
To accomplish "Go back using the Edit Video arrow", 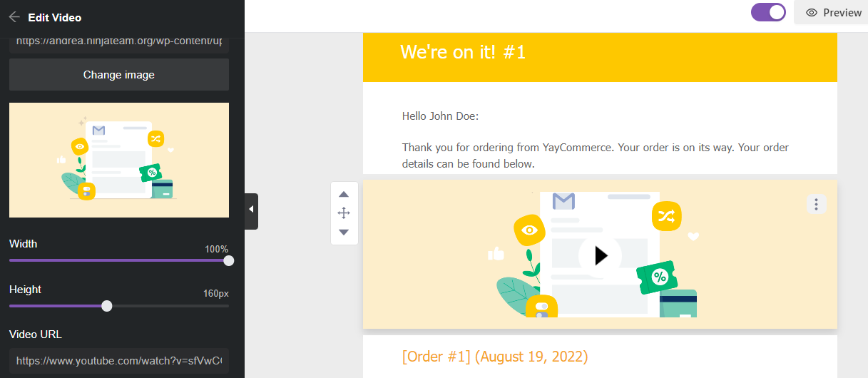I will [x=14, y=16].
